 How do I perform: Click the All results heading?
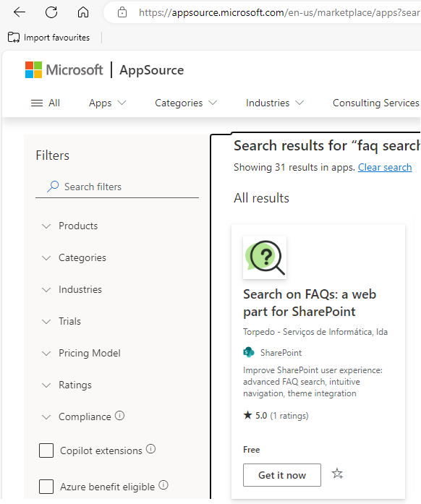tap(261, 198)
